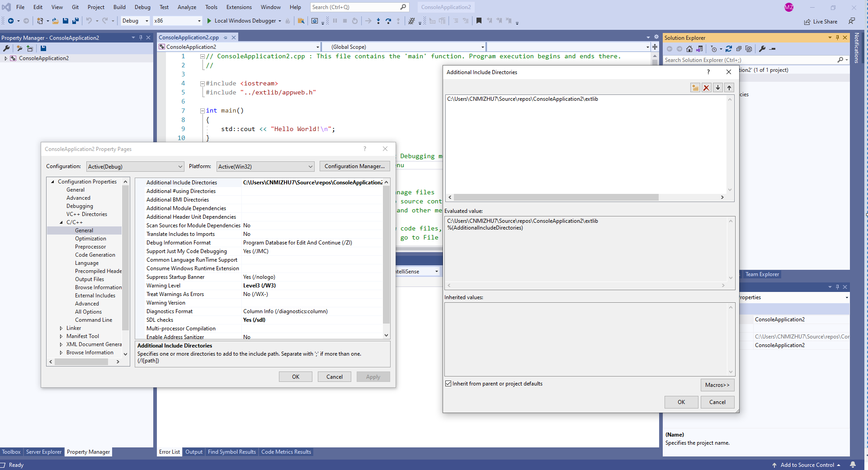Switch views in Solution Explorer toolbar
The image size is (868, 470).
point(699,49)
